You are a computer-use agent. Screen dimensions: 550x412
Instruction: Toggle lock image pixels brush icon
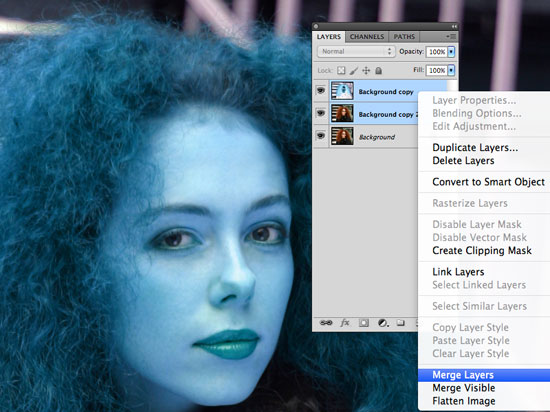coord(354,70)
